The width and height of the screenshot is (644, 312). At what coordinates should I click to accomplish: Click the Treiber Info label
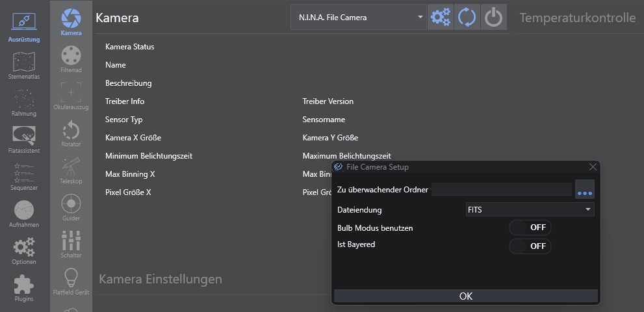point(125,101)
